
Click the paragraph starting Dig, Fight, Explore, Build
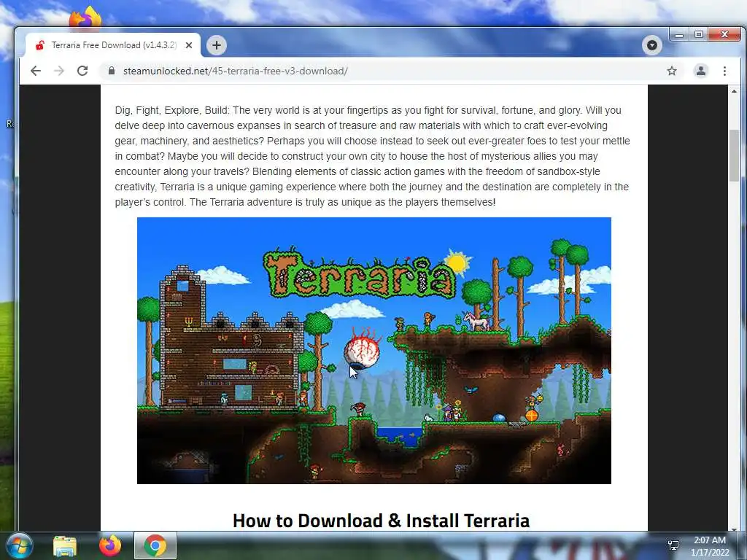click(x=373, y=156)
